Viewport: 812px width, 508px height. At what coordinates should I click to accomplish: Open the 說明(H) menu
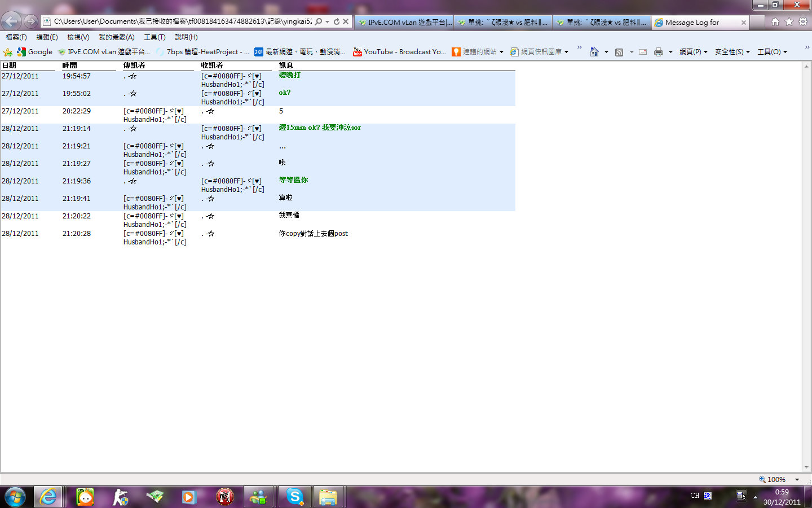(186, 37)
